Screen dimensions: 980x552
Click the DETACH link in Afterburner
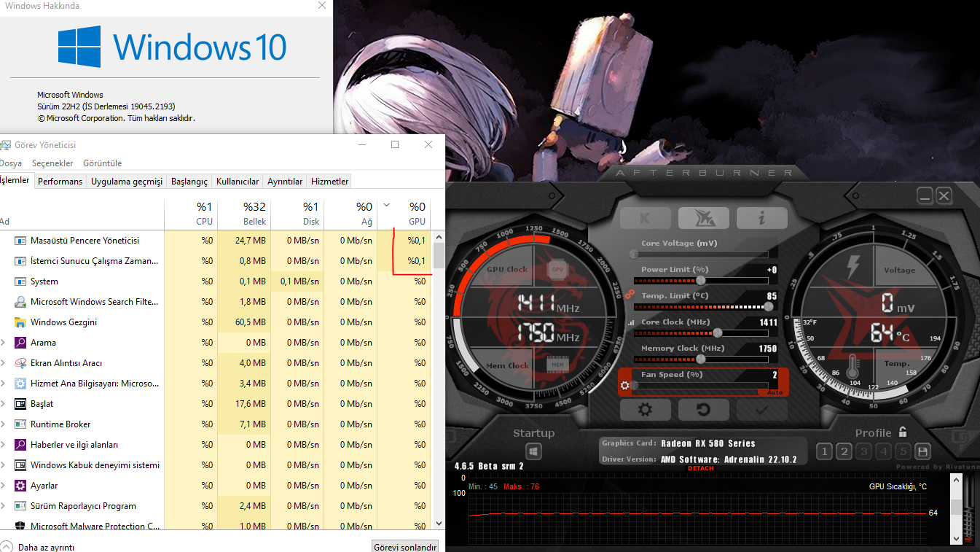701,468
